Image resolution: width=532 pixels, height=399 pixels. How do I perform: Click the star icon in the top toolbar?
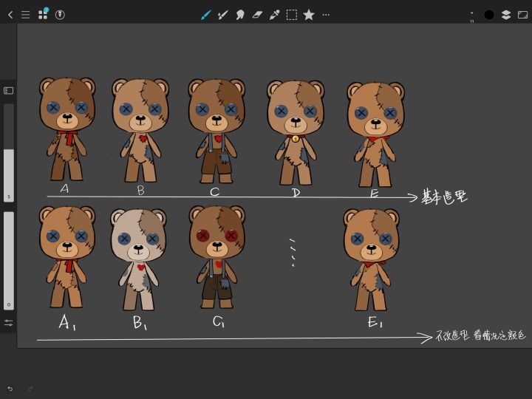[x=309, y=15]
